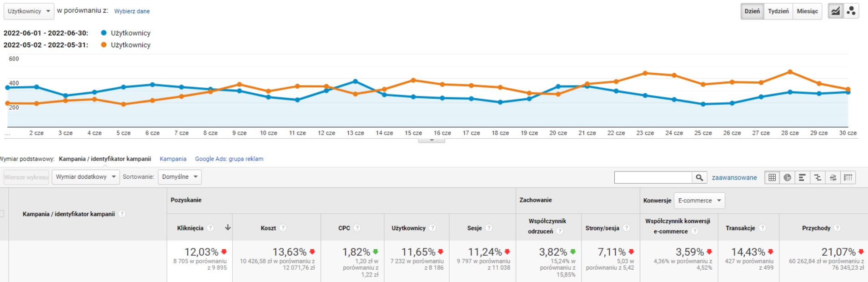
Task: Collapse the chart using the bottom handle
Action: coord(431,141)
